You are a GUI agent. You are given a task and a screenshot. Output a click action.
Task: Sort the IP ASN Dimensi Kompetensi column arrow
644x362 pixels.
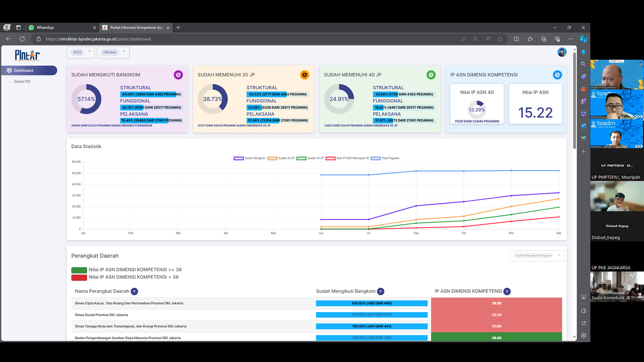coord(507,292)
